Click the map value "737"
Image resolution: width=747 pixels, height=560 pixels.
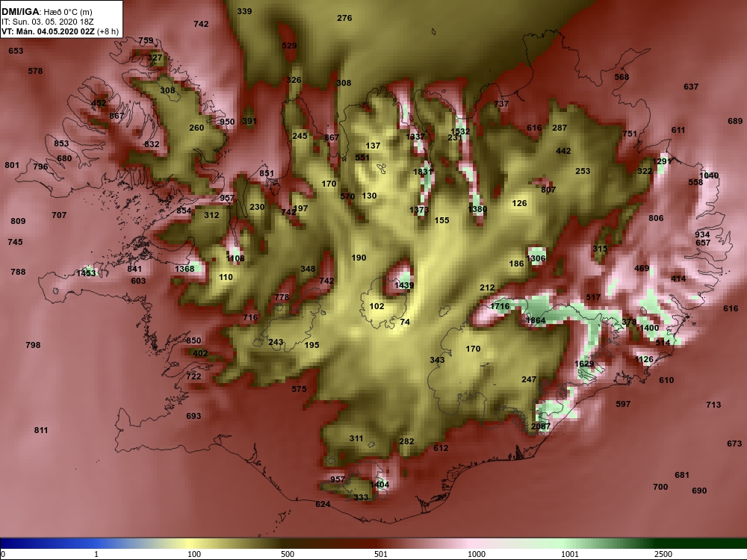(501, 104)
